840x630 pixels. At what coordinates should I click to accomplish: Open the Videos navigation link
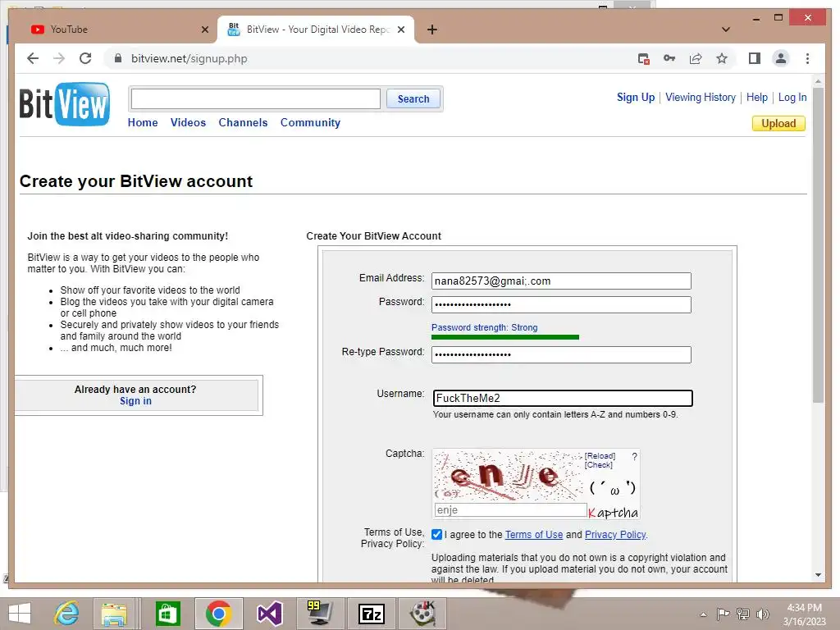188,123
